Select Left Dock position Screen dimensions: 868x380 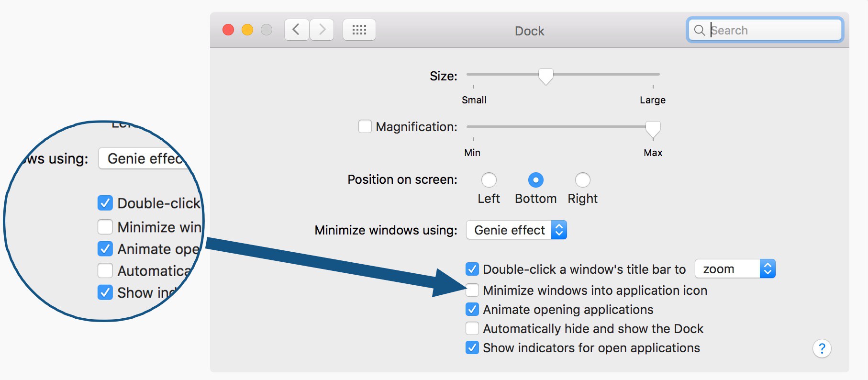click(x=489, y=180)
